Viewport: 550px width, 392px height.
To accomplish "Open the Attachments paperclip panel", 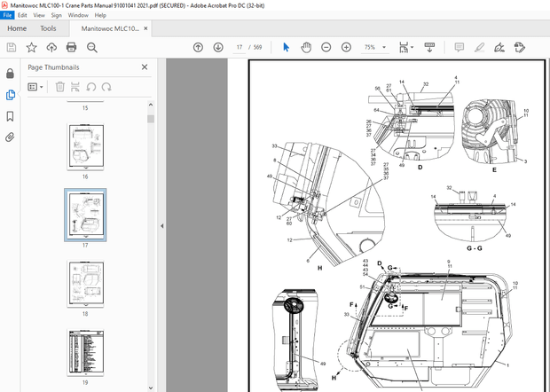I will 10,137.
